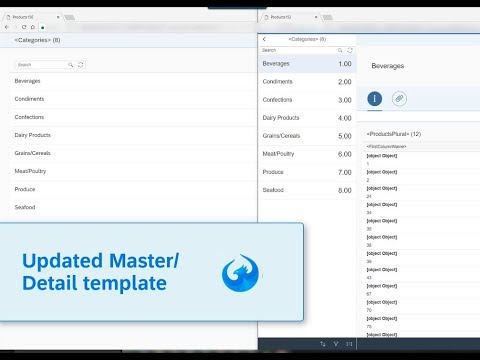Open Grains/Cereals in left categories list
The height and width of the screenshot is (360, 480).
click(x=133, y=153)
